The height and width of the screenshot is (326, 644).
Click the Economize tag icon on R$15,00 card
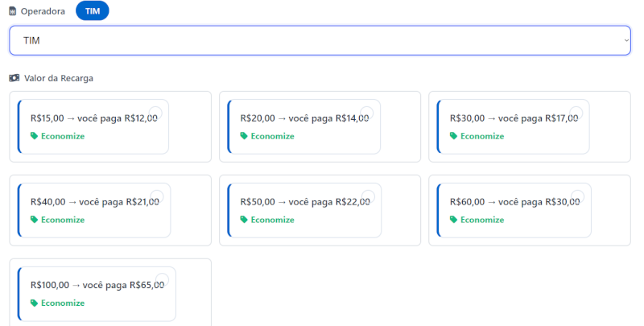tap(34, 136)
